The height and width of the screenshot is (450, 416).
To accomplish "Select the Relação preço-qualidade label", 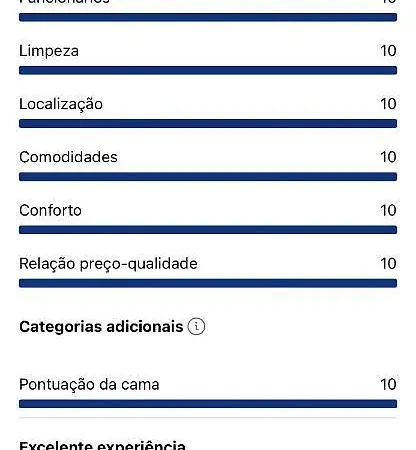I will point(108,264).
